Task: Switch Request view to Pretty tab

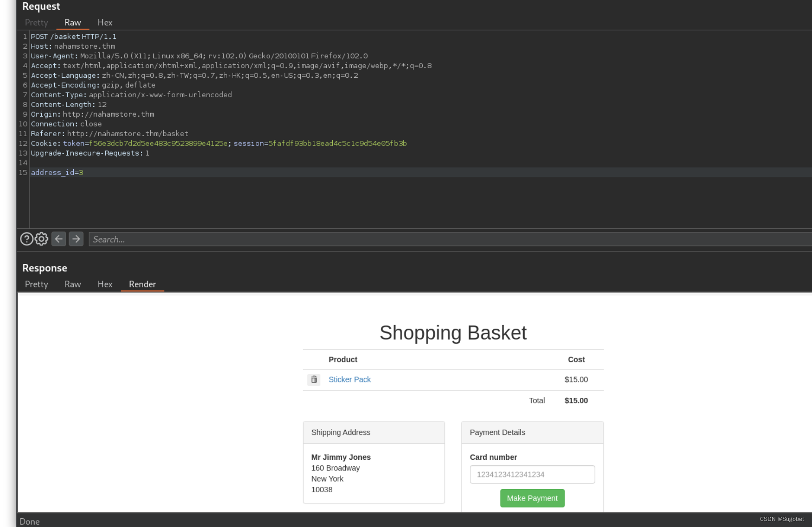Action: pyautogui.click(x=36, y=22)
